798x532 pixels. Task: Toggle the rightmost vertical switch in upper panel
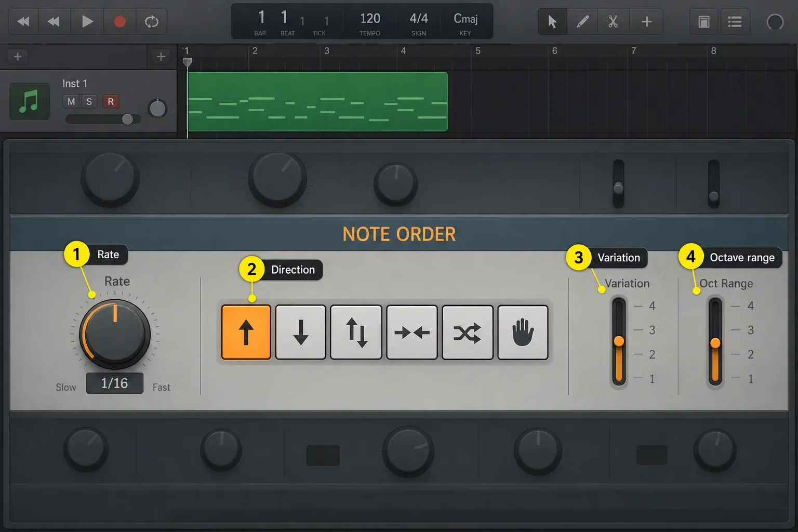[x=714, y=184]
